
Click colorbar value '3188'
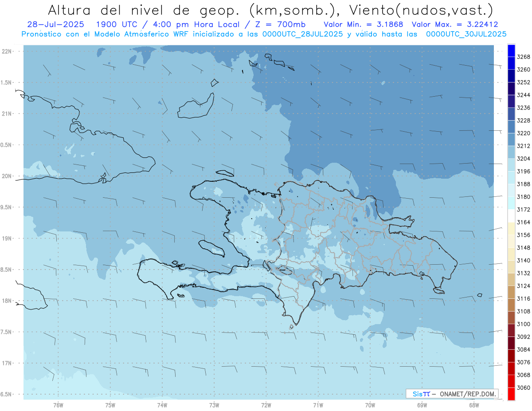[x=524, y=184]
